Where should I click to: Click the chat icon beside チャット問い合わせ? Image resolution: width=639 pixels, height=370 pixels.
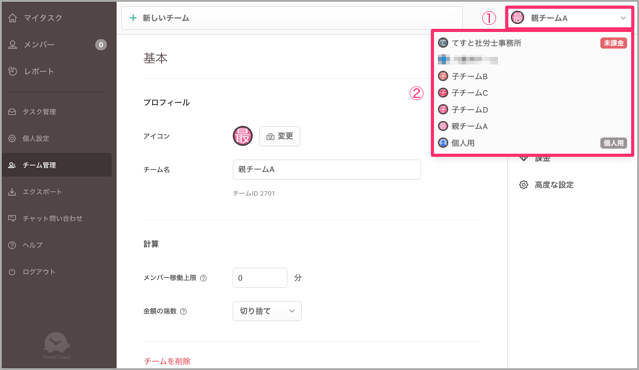click(12, 218)
